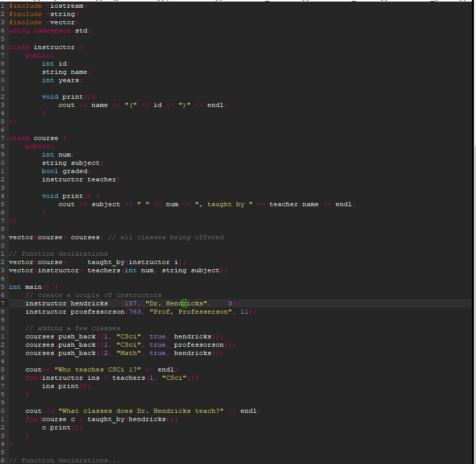Image resolution: width=476 pixels, height=464 pixels.
Task: Click the 'taught_by(instructor i)' function declaration
Action: [x=136, y=262]
